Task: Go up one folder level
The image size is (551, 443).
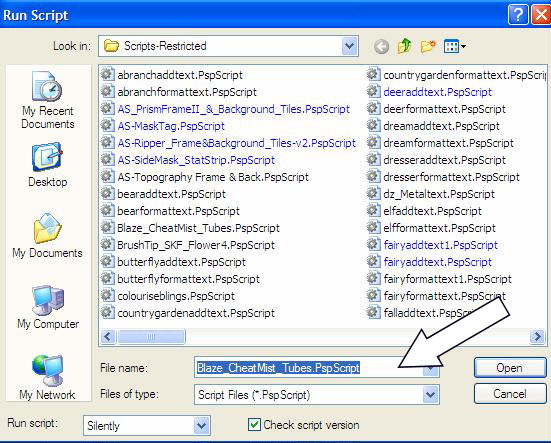Action: (404, 46)
